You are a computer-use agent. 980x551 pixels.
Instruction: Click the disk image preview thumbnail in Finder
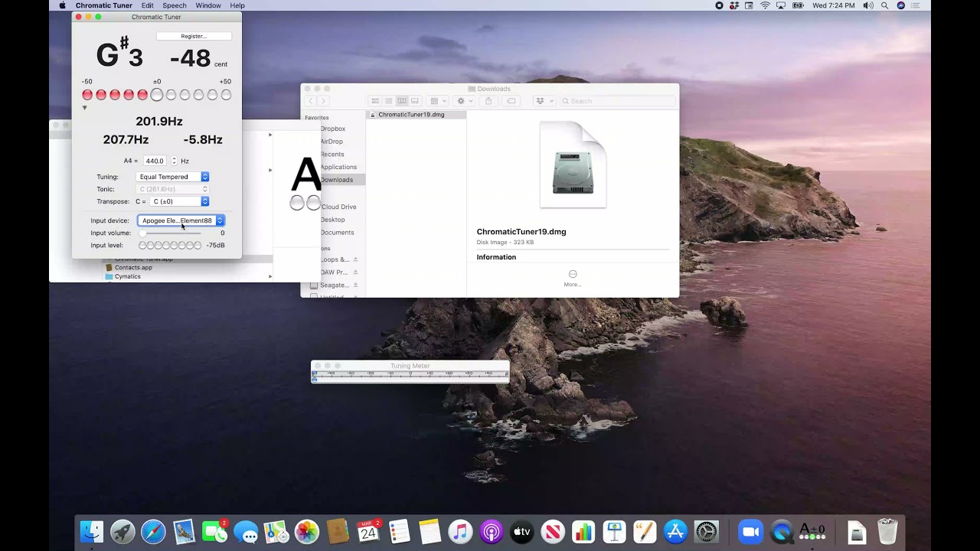tap(573, 165)
